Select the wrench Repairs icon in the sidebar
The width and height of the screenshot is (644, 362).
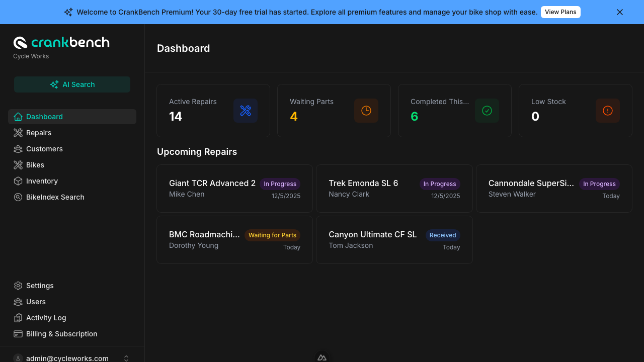[x=18, y=133]
